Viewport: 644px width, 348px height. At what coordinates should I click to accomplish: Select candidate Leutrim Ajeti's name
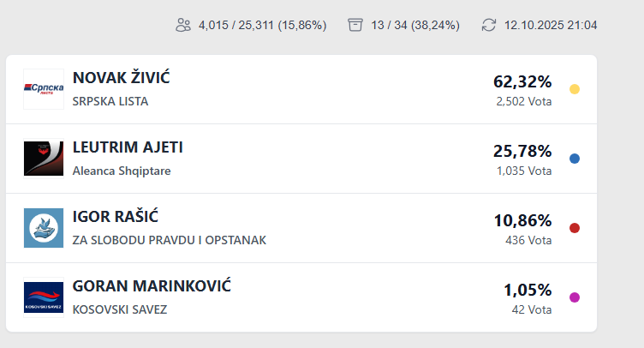128,147
